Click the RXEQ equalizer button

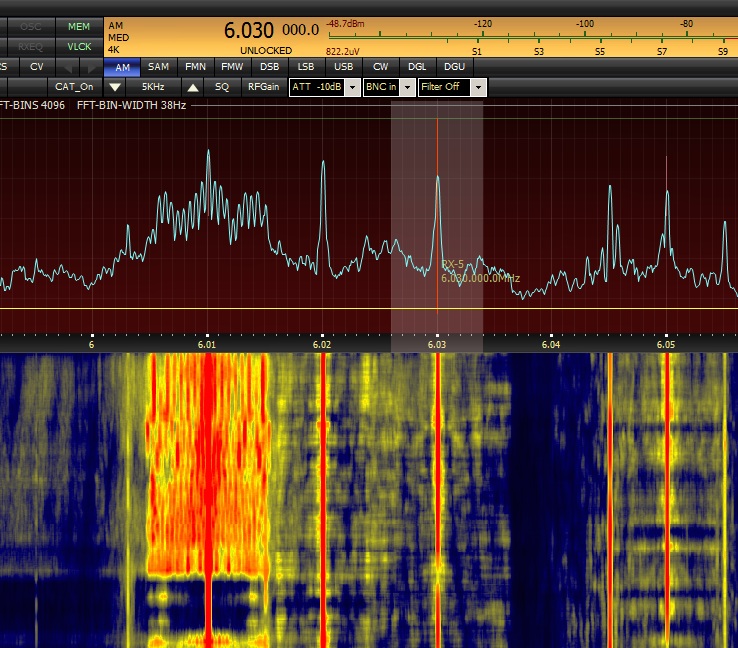[x=31, y=47]
